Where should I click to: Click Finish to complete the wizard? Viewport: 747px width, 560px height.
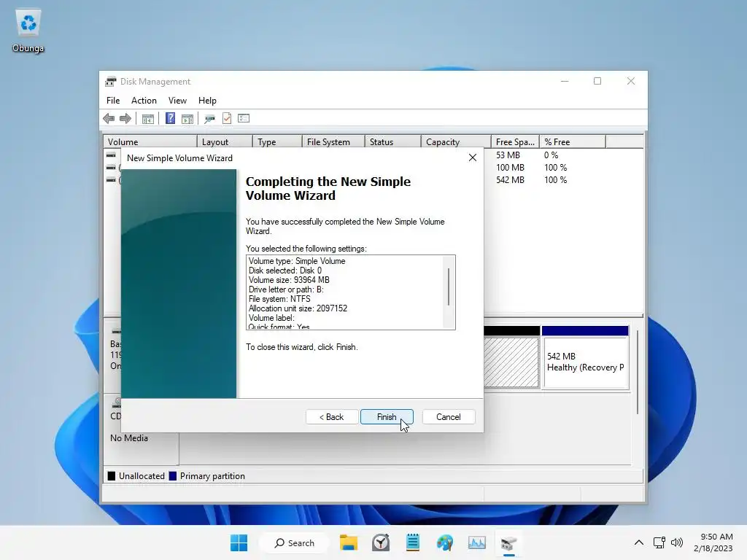(387, 416)
